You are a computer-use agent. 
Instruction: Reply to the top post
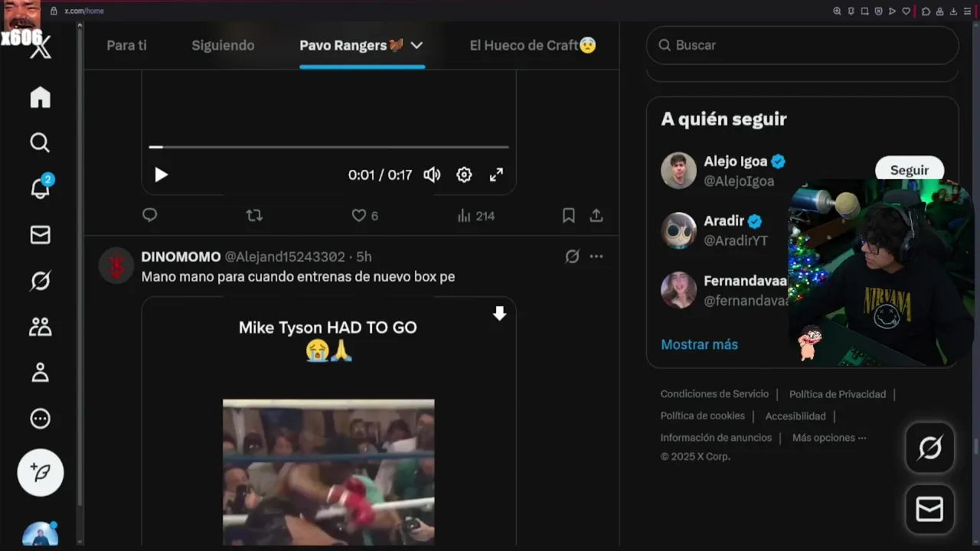[x=150, y=215]
